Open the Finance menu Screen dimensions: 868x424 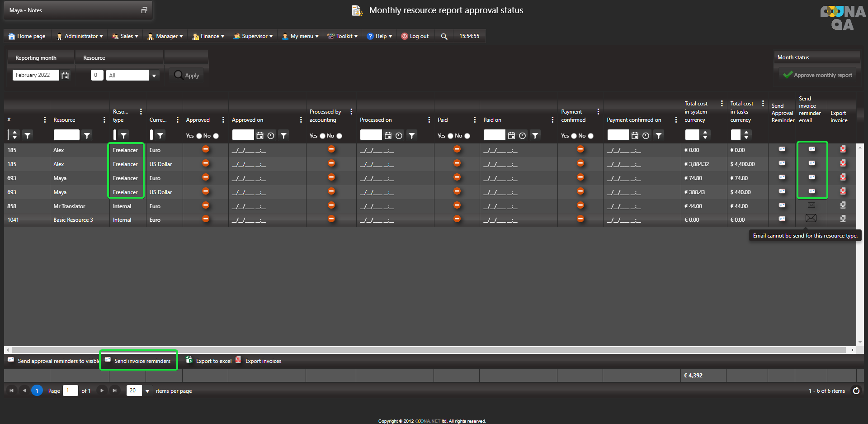click(208, 36)
